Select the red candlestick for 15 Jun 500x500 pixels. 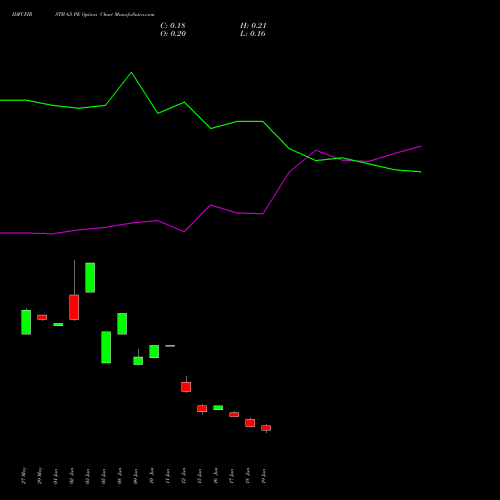tap(202, 409)
